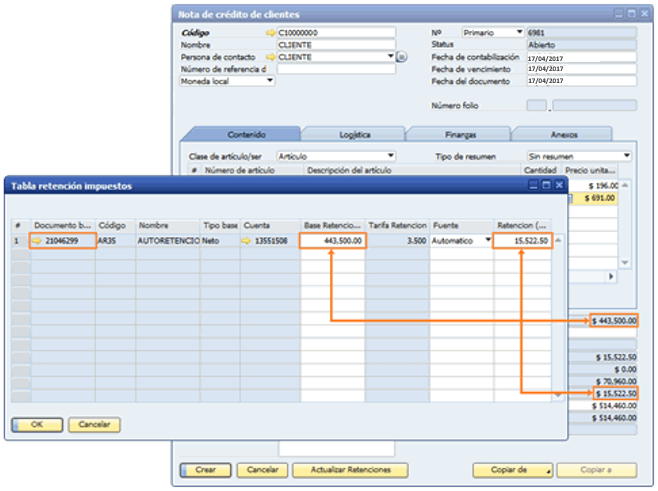Click the yellow link arrow beside Código

point(270,33)
